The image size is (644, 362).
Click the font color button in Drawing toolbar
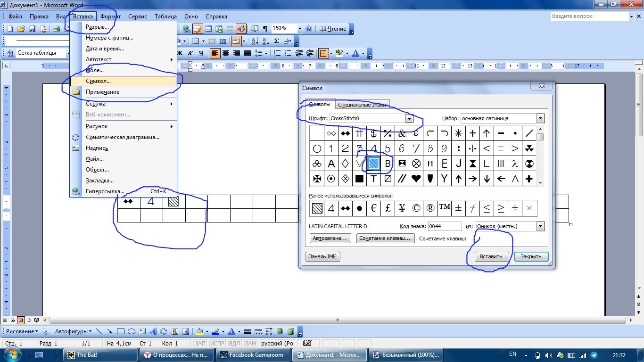tap(231, 331)
